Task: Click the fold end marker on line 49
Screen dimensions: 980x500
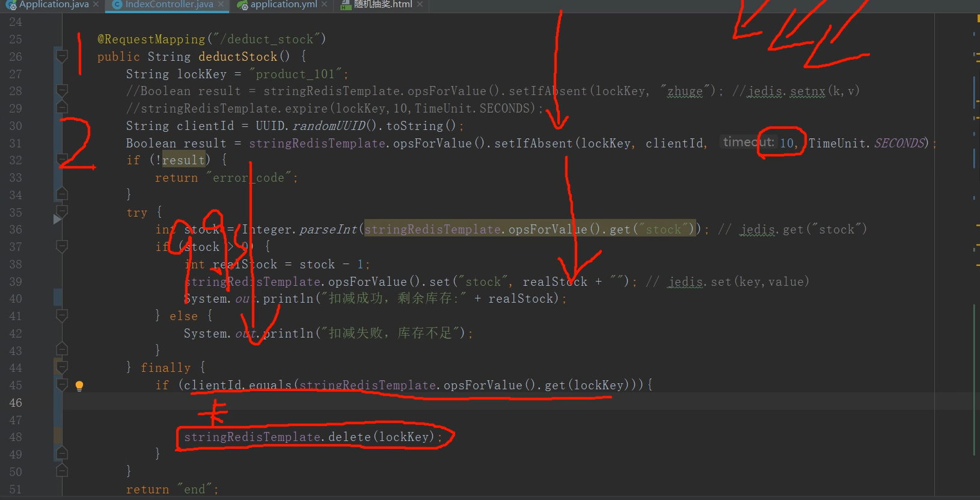Action: tap(62, 454)
